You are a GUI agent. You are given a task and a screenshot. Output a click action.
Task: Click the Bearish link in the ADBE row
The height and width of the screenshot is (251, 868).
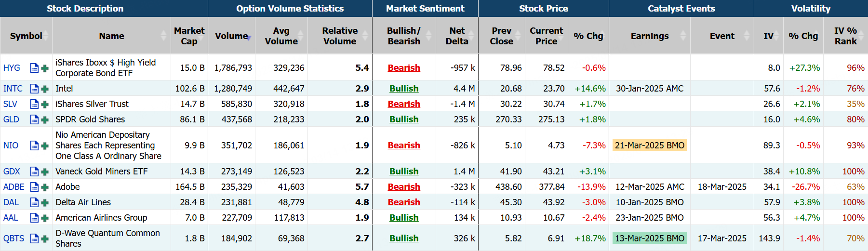click(404, 187)
